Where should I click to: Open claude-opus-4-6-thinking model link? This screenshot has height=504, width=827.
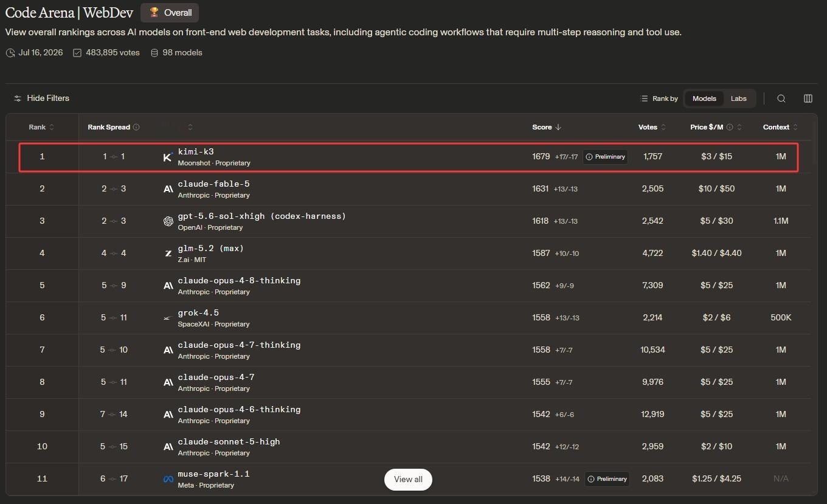[x=239, y=409]
